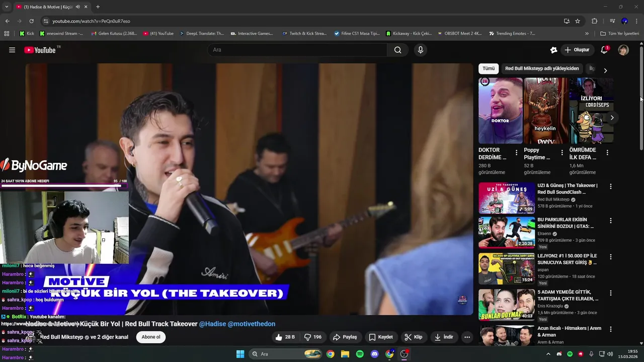
Task: Bookmark this page with star icon
Action: coord(578,21)
